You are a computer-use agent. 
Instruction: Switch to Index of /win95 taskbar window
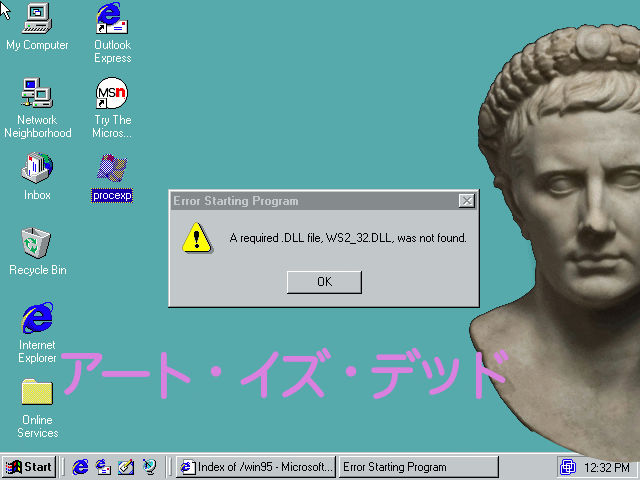click(x=256, y=467)
